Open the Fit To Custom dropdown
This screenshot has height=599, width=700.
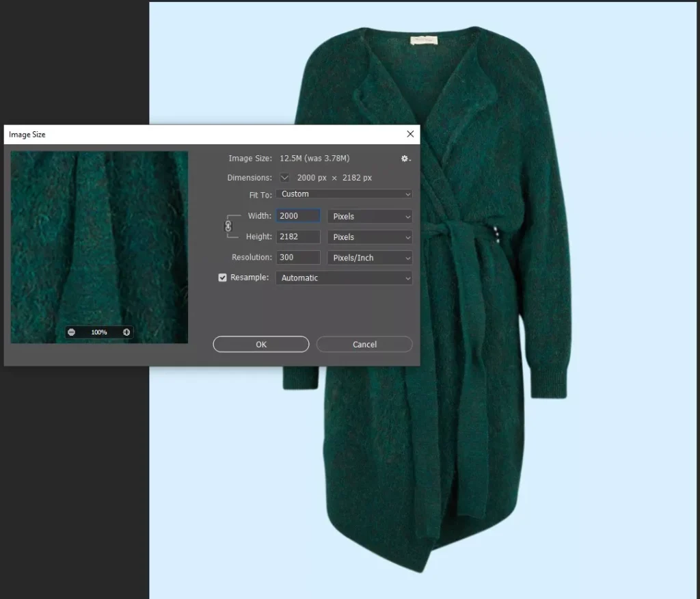(x=344, y=194)
